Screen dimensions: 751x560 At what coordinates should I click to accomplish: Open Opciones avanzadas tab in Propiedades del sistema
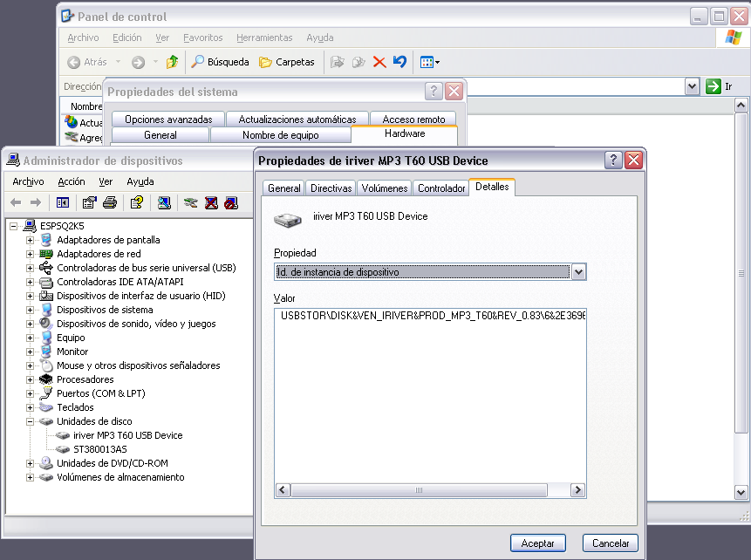pos(168,120)
